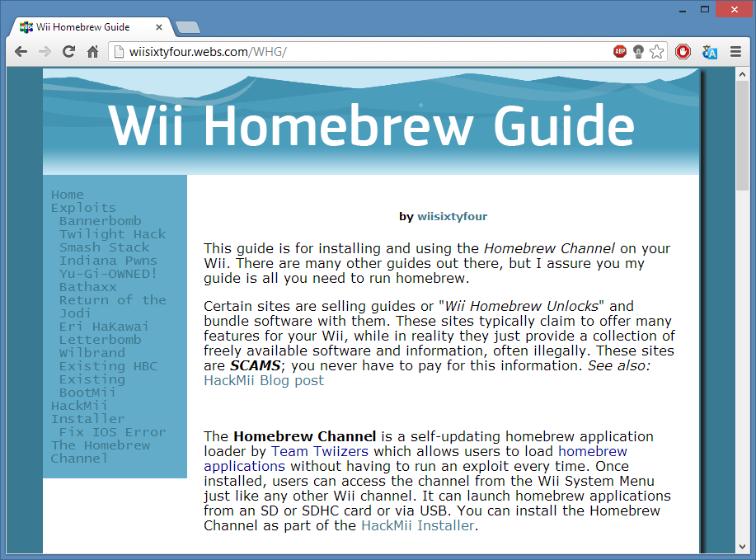Screen dimensions: 756x560
Task: Visit the wiisixtyfour author link
Action: click(453, 217)
